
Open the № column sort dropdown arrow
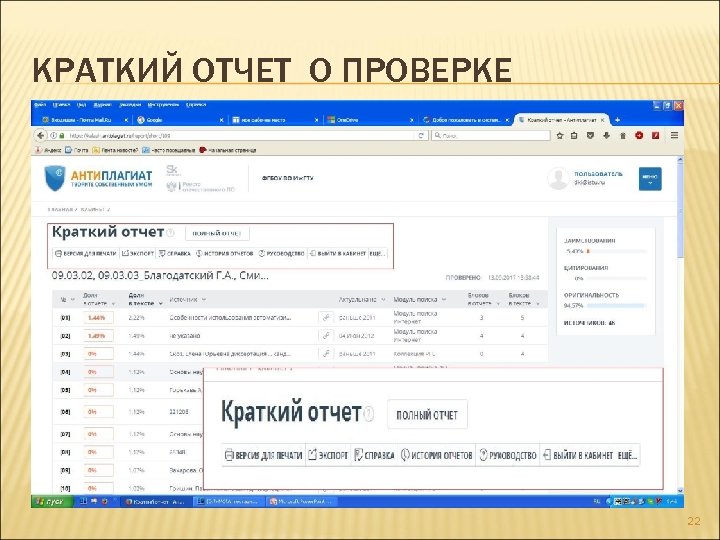72,300
